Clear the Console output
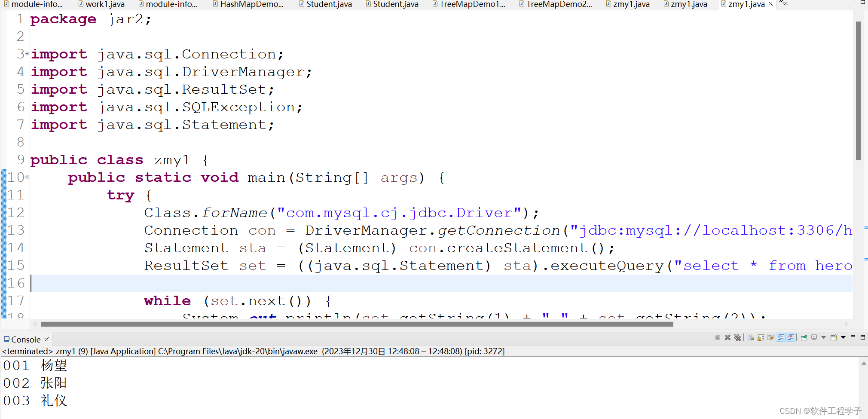This screenshot has width=868, height=419. (x=751, y=338)
